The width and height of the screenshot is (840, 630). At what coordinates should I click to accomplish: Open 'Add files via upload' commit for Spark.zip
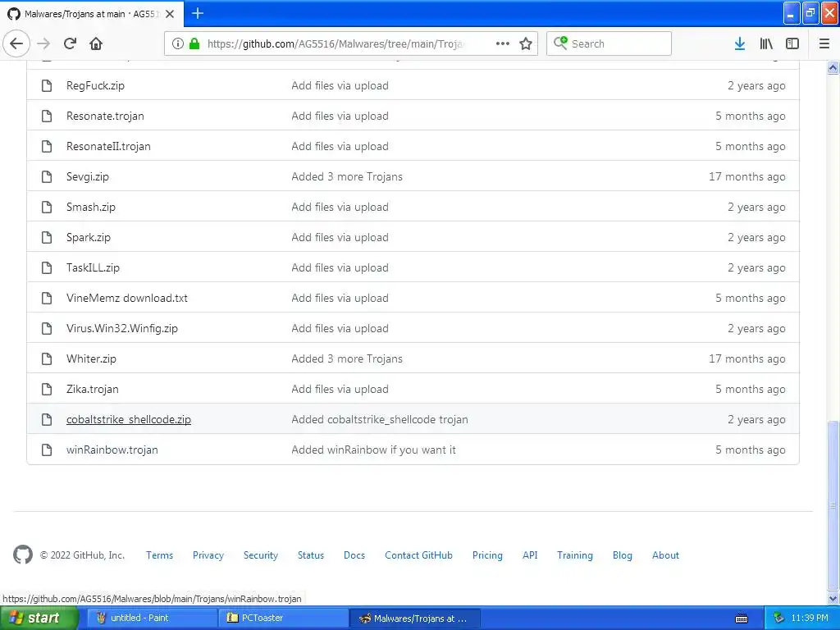[340, 237]
